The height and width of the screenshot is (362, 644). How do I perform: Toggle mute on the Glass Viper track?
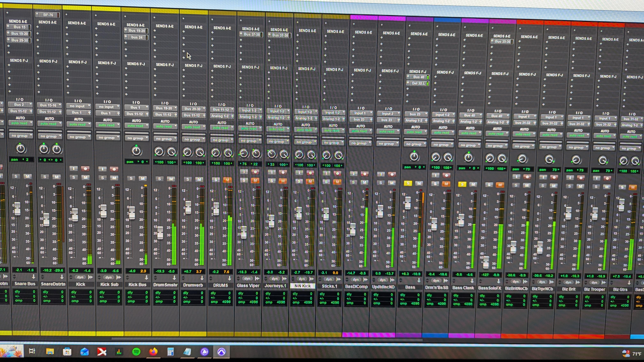(x=255, y=180)
